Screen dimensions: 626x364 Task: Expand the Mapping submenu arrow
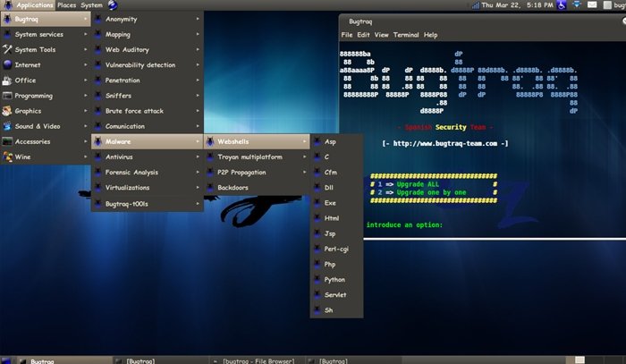click(x=198, y=34)
